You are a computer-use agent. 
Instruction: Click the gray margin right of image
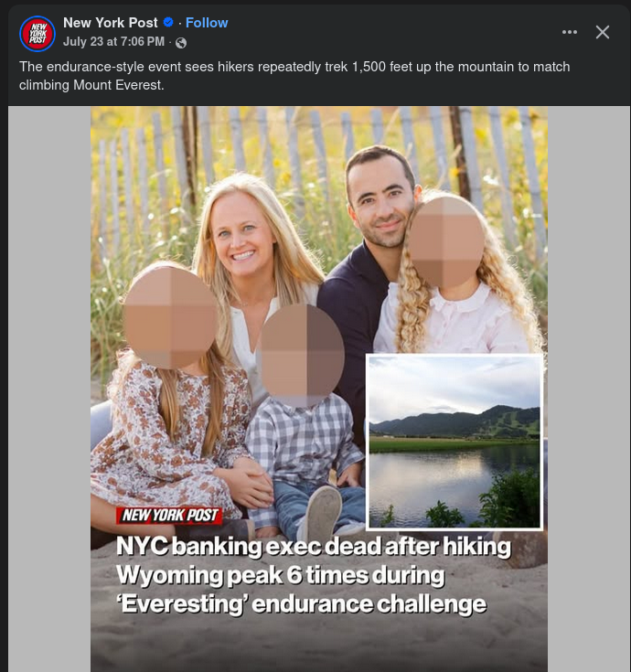coord(588,389)
